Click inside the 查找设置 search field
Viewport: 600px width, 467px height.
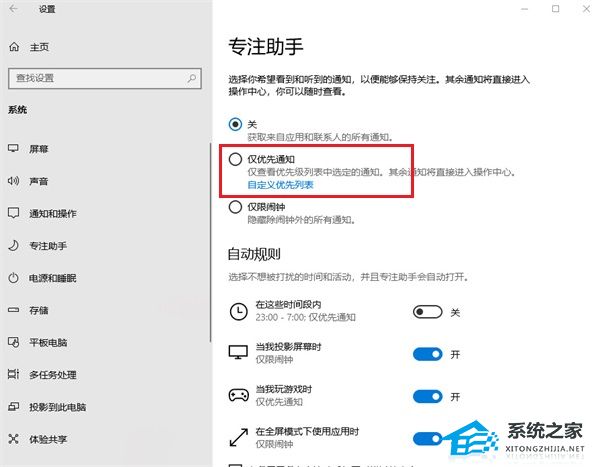tap(104, 78)
